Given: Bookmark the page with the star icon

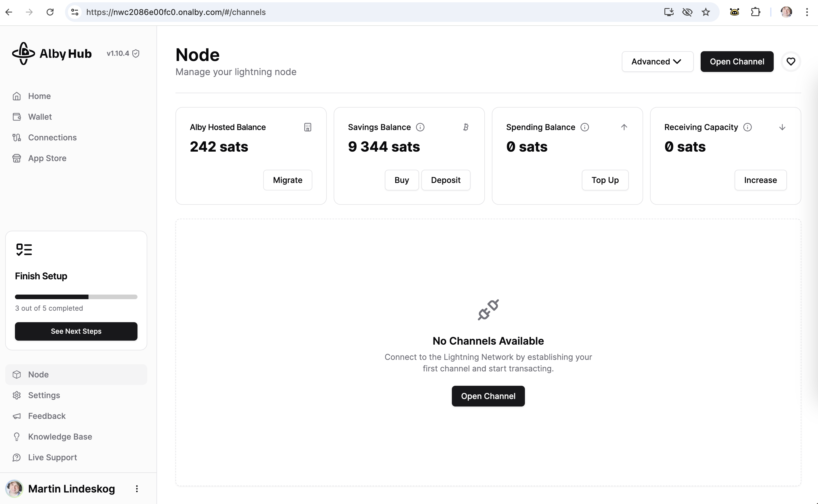Looking at the screenshot, I should (706, 12).
